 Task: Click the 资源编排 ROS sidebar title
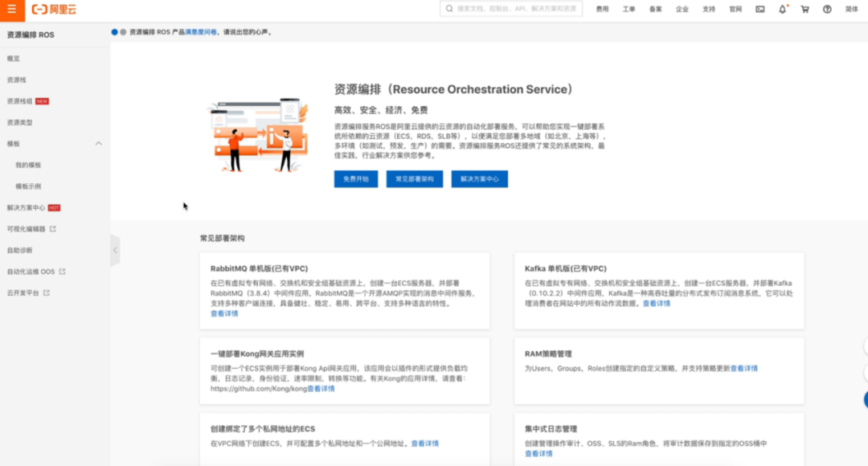(31, 35)
